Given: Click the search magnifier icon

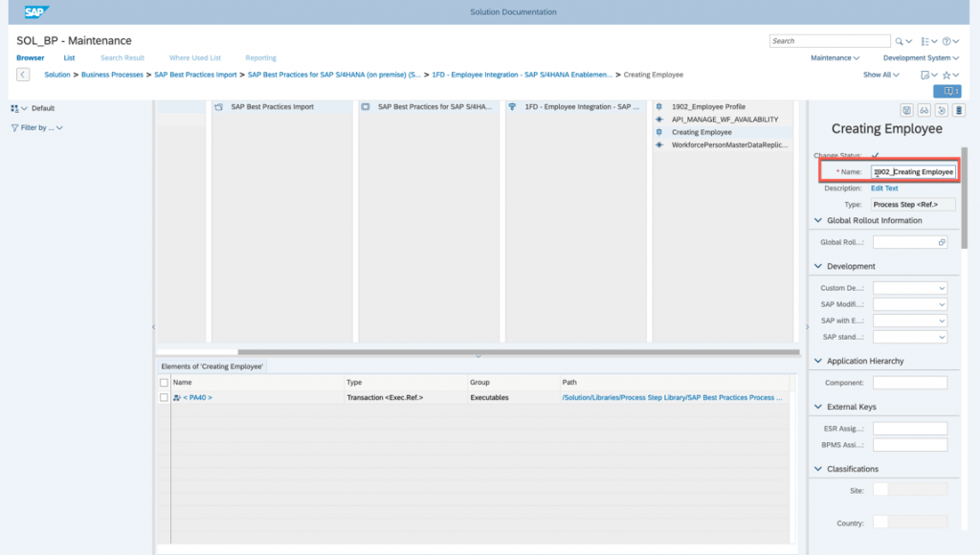Looking at the screenshot, I should [899, 41].
